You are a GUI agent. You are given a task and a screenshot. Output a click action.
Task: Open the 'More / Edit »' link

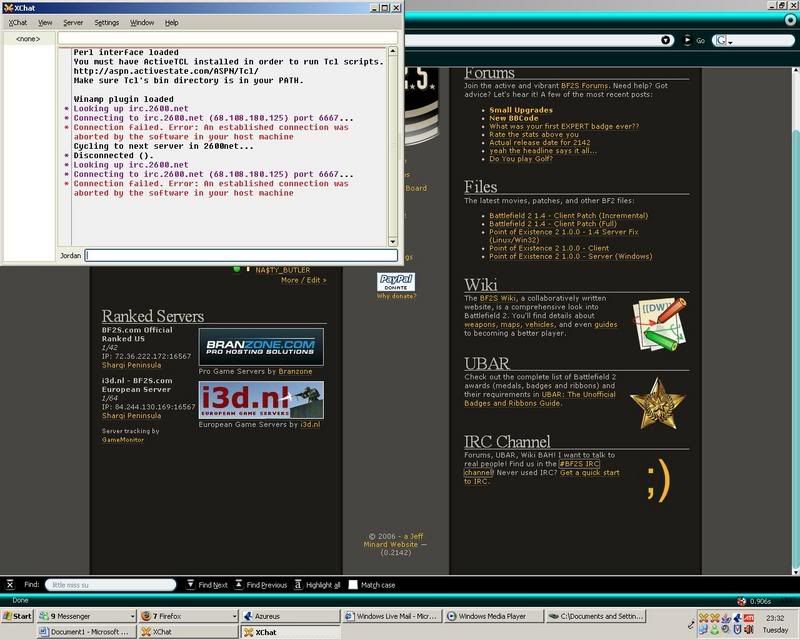pos(304,280)
